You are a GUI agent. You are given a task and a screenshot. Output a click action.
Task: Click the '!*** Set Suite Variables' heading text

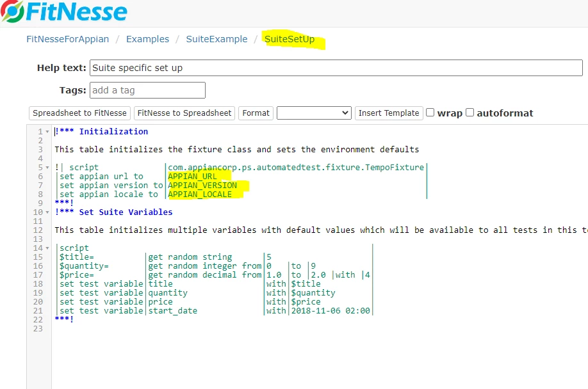(x=113, y=212)
